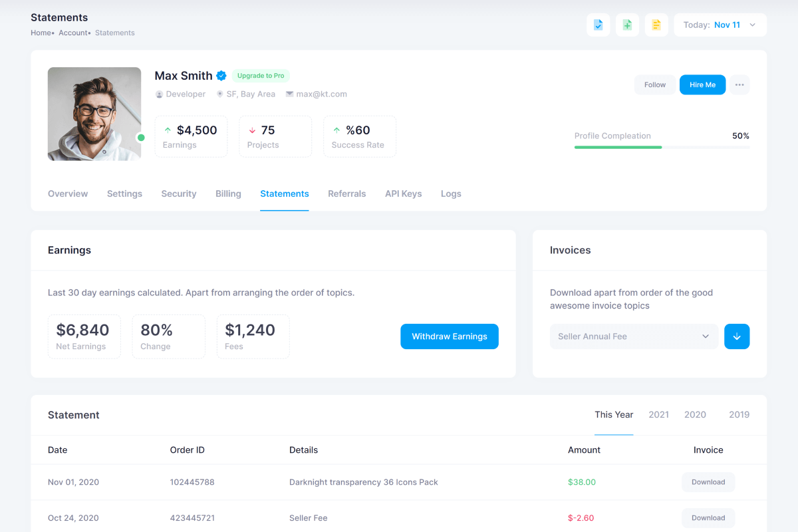Image resolution: width=798 pixels, height=532 pixels.
Task: Click the verified badge beside Max Smith
Action: (221, 76)
